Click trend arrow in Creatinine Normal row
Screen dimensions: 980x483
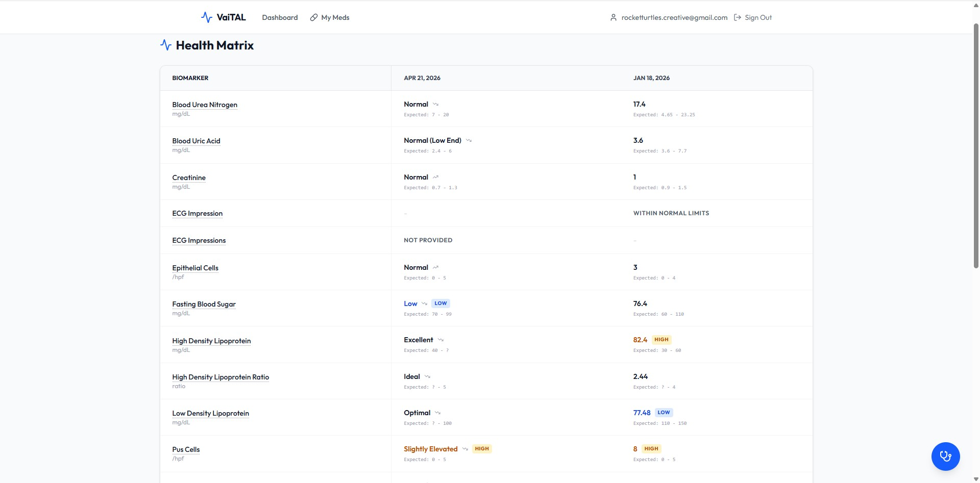[x=435, y=177]
